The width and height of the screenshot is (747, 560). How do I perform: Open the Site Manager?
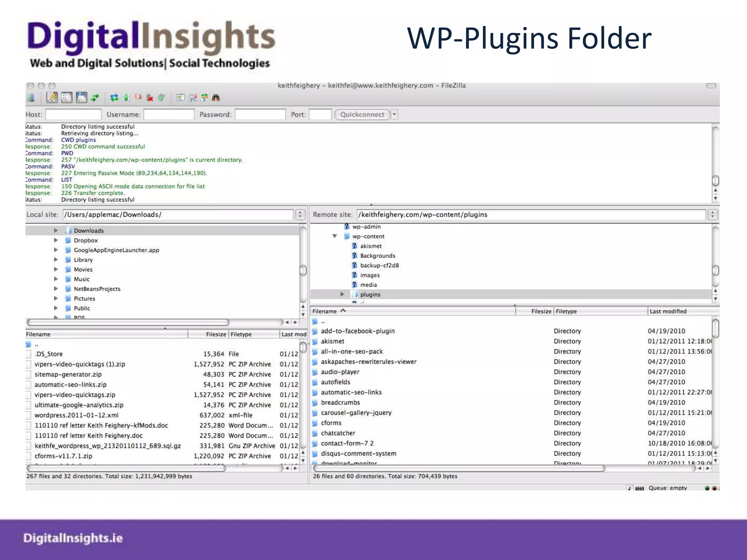click(31, 97)
